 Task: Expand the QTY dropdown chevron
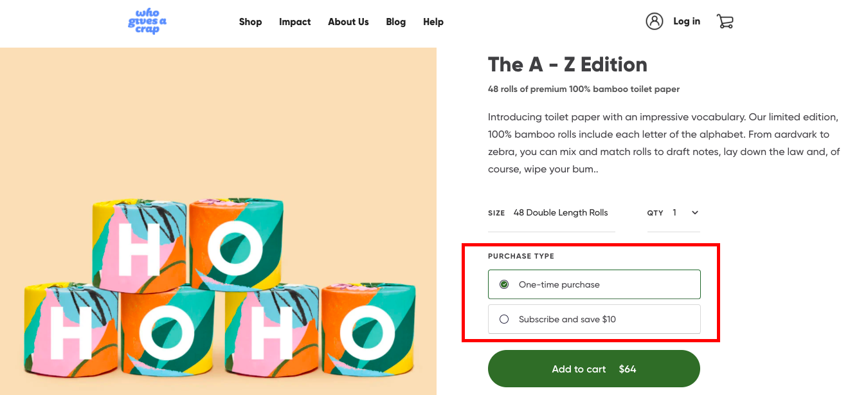694,213
